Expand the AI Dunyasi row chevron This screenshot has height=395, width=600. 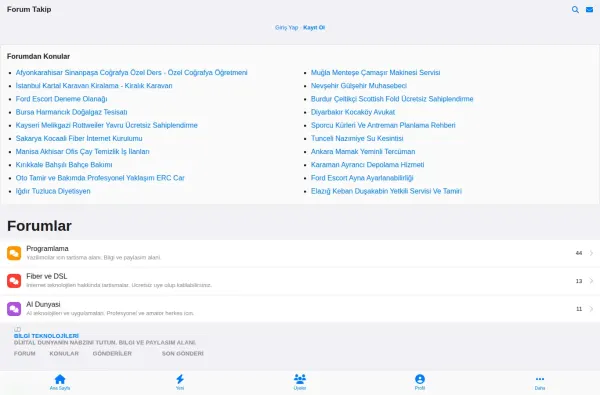[591, 309]
